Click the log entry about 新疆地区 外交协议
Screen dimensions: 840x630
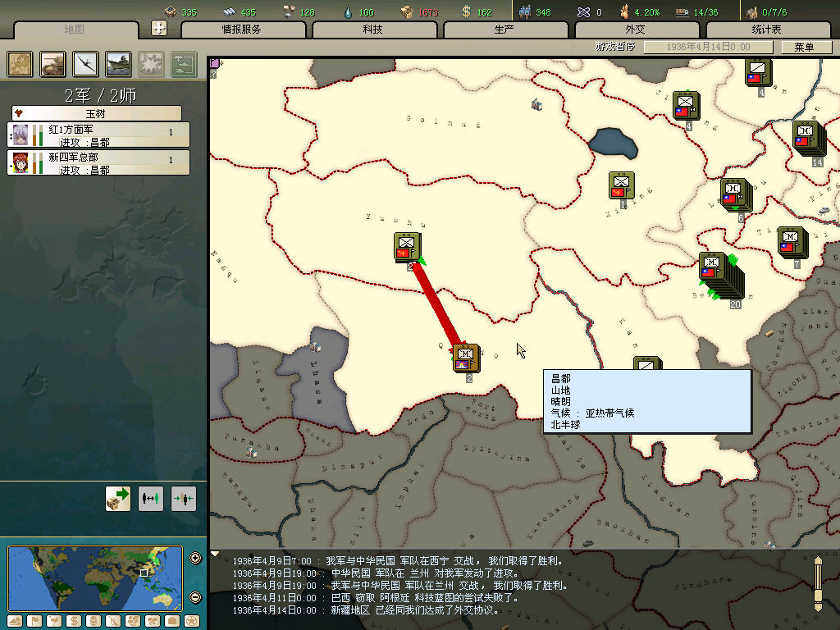pyautogui.click(x=365, y=610)
